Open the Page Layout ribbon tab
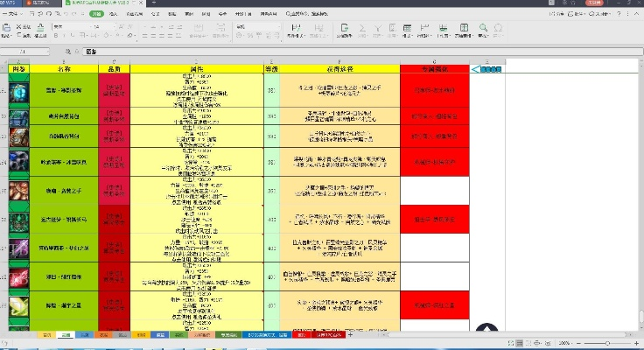This screenshot has height=350, width=644. (x=134, y=13)
